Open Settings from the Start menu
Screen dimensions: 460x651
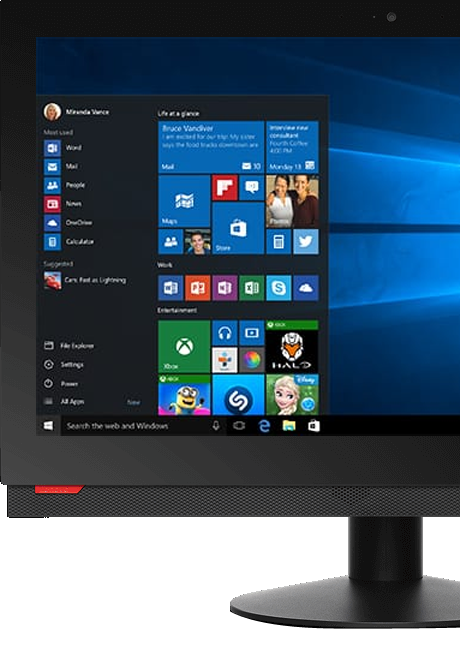[x=64, y=365]
